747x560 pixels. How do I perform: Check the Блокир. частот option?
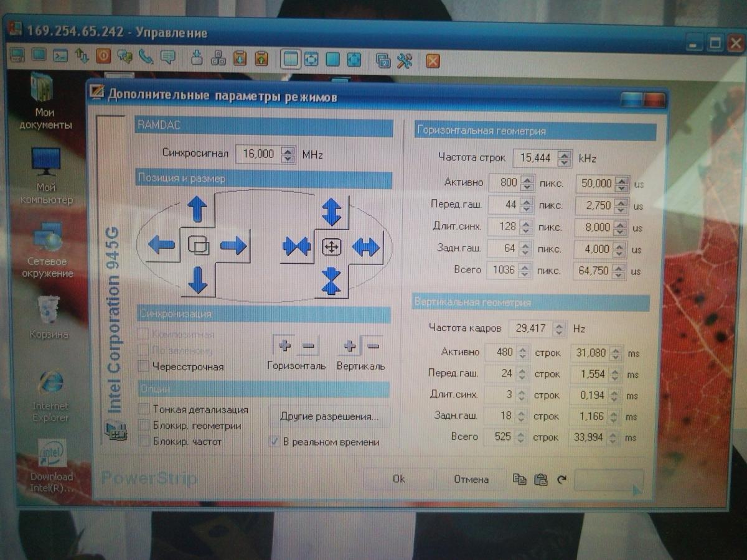pyautogui.click(x=144, y=441)
